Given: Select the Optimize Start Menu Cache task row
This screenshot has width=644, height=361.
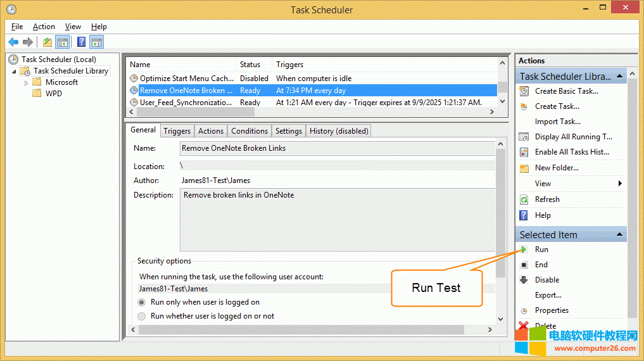Looking at the screenshot, I should [186, 79].
